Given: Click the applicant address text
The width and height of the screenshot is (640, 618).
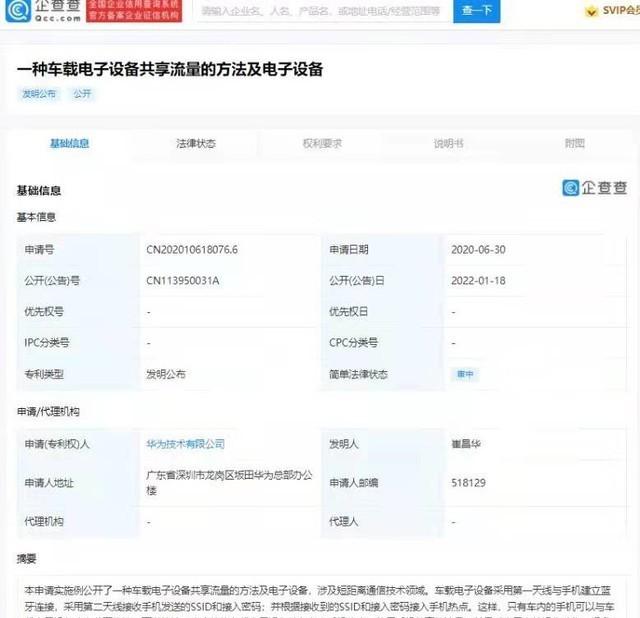Looking at the screenshot, I should point(229,482).
